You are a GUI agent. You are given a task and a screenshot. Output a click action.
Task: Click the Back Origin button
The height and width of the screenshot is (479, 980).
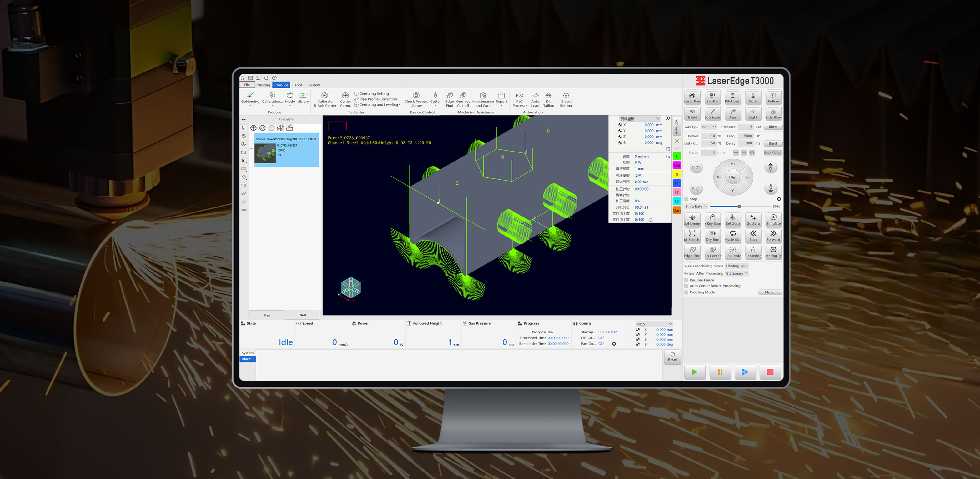(773, 153)
